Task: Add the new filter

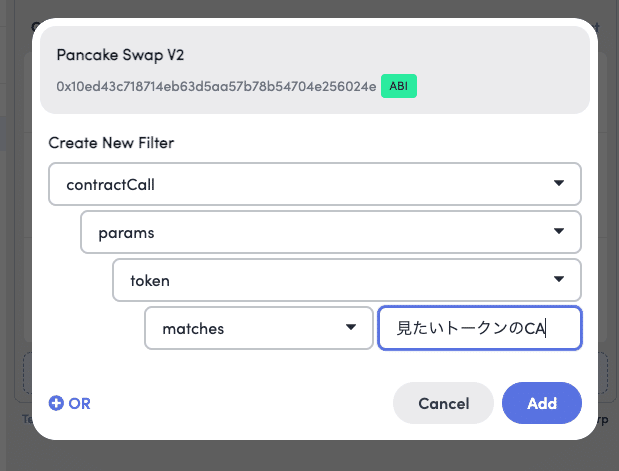Action: (x=542, y=403)
